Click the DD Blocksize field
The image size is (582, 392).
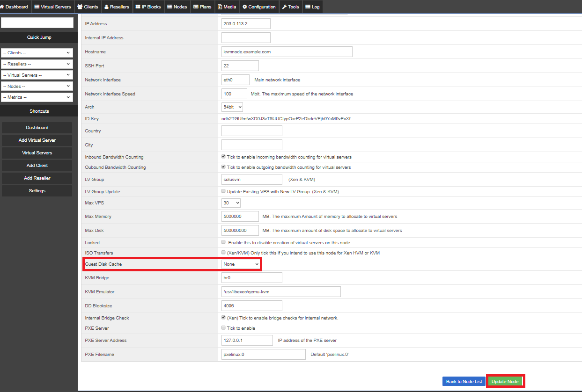pos(252,306)
